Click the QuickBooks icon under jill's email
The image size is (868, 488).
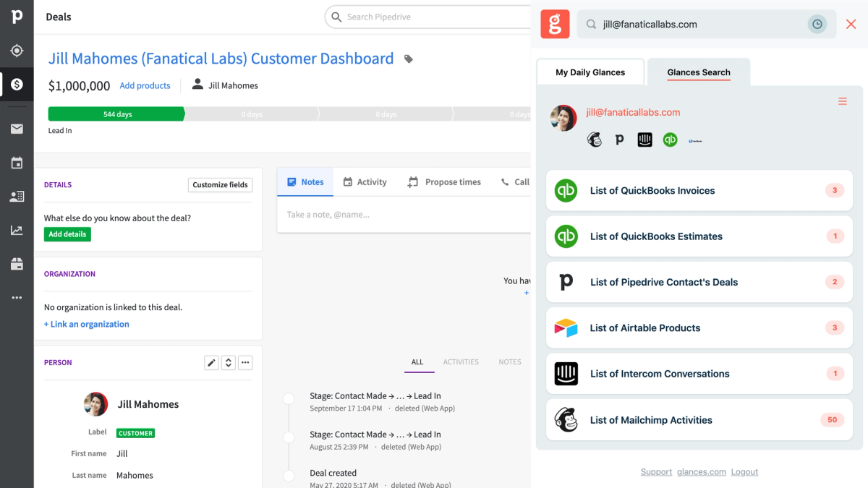tap(671, 140)
